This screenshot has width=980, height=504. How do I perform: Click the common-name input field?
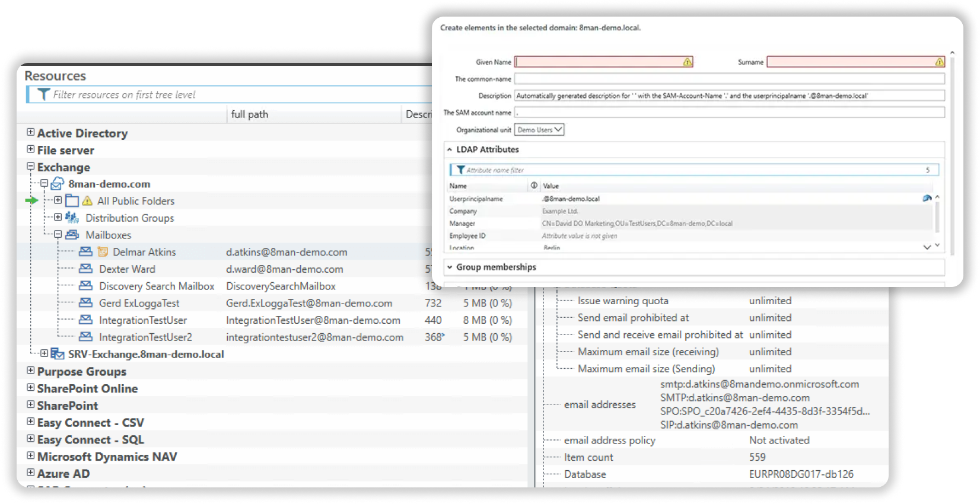[x=729, y=78]
